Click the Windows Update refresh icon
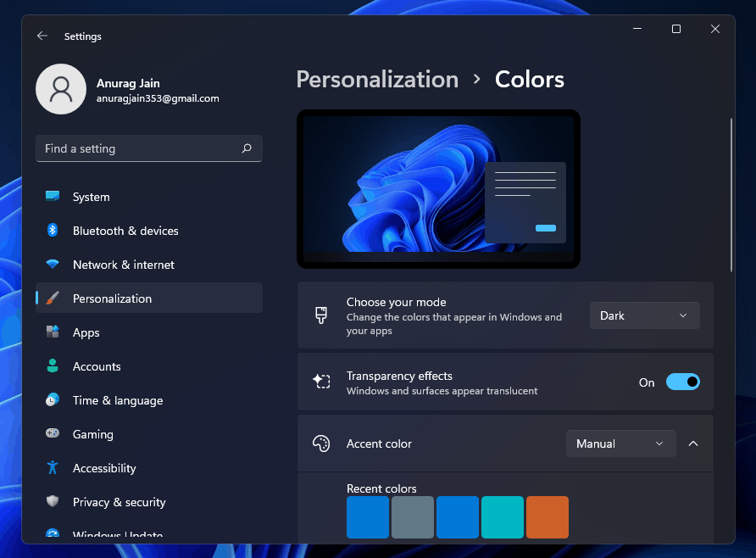 click(x=53, y=533)
